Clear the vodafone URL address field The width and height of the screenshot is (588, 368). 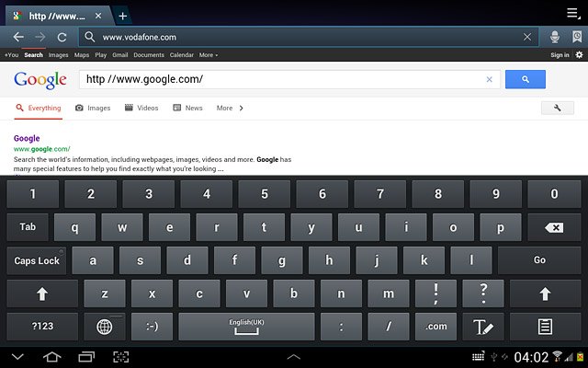[527, 37]
